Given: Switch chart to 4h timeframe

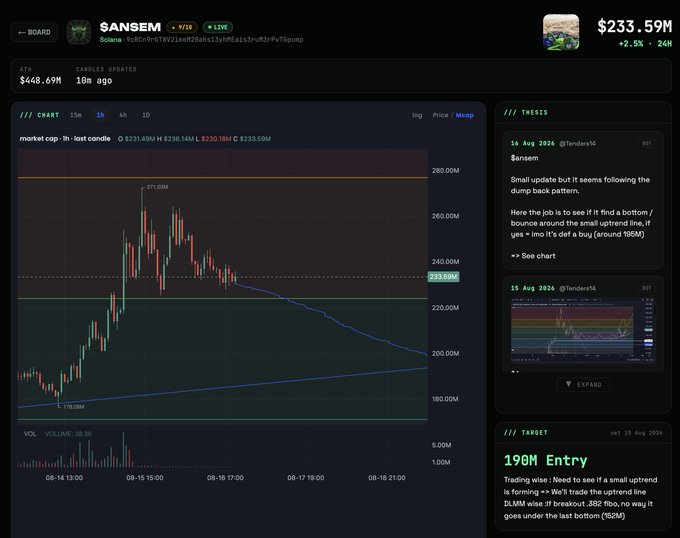Looking at the screenshot, I should [123, 115].
